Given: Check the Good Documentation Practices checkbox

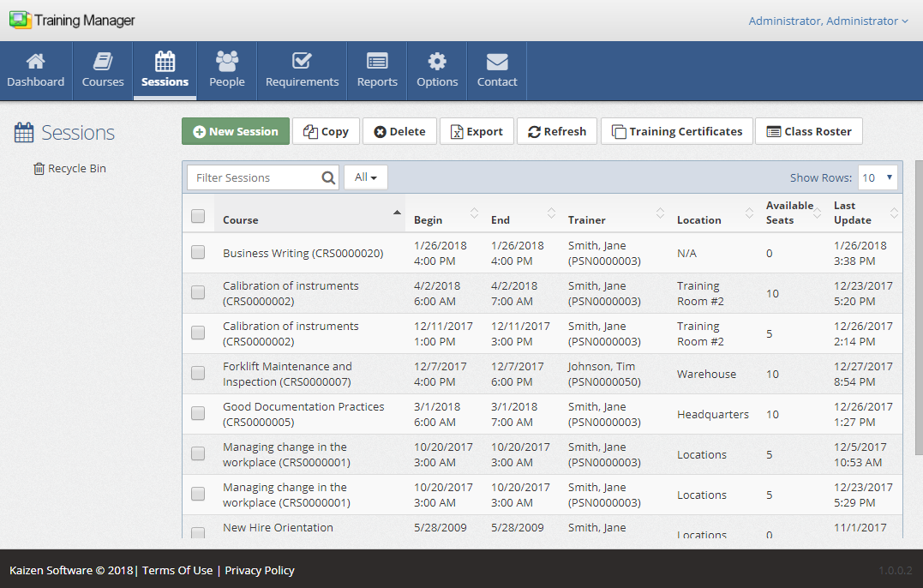Looking at the screenshot, I should point(198,414).
